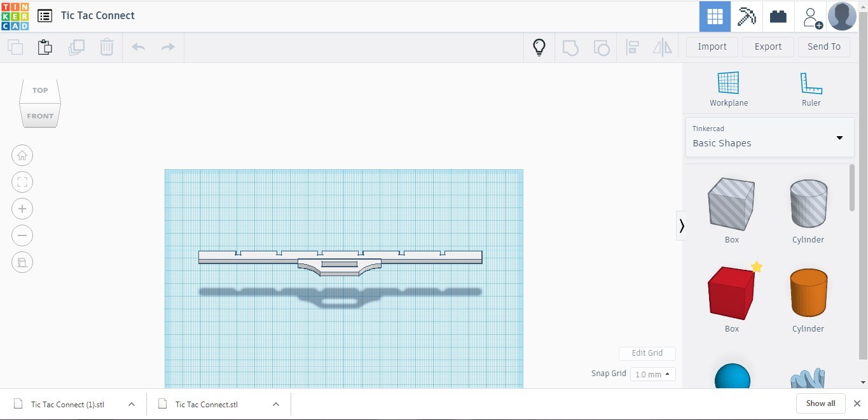This screenshot has height=420, width=868.
Task: Collapse the shapes panel with chevron
Action: coord(682,225)
